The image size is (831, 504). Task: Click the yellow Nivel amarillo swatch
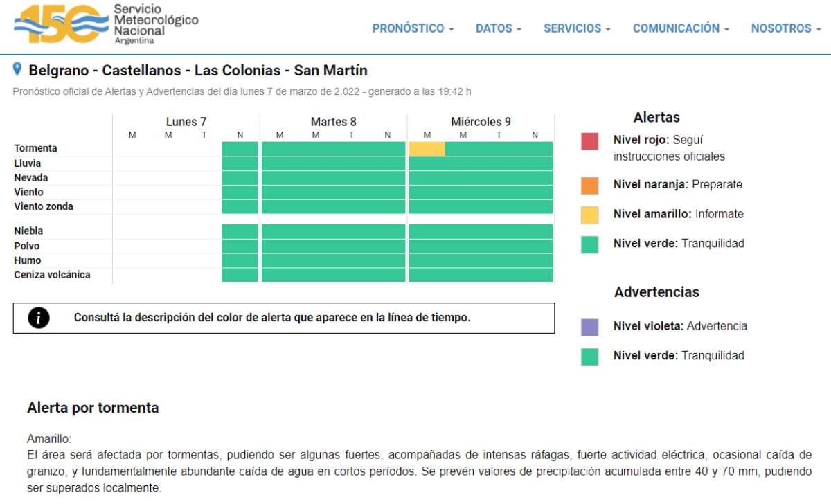tap(589, 215)
